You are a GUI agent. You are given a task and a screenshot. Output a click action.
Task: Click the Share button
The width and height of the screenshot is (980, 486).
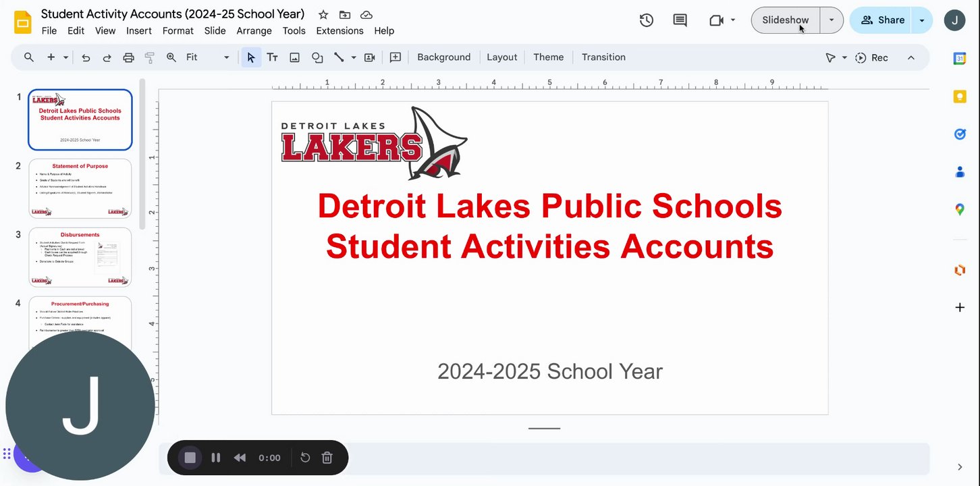(881, 20)
